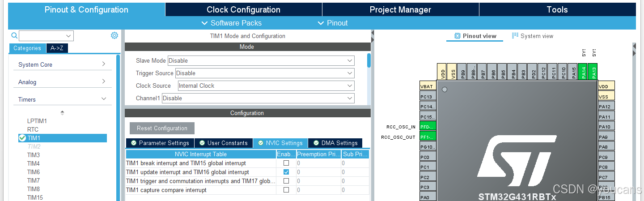This screenshot has width=644, height=201.
Task: Select TIM4 in the timers list
Action: [x=34, y=163]
